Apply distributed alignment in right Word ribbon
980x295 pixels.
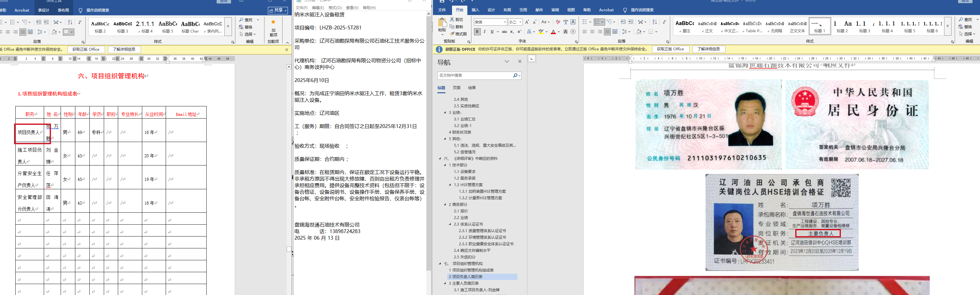pyautogui.click(x=615, y=32)
